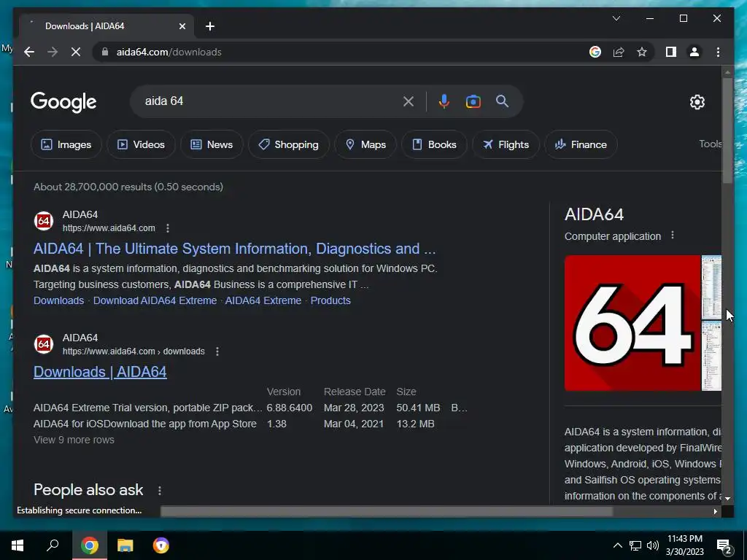Switch to Finance results
Screen dimensions: 747x560
(581, 144)
